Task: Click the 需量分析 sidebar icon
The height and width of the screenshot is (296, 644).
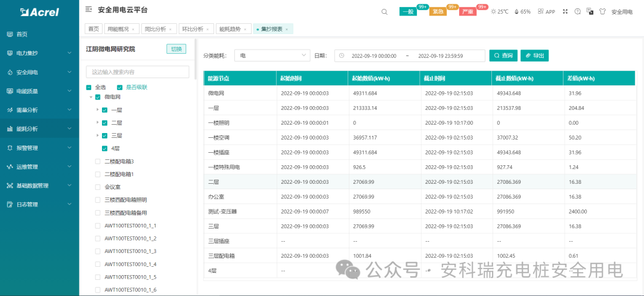Action: pyautogui.click(x=10, y=110)
